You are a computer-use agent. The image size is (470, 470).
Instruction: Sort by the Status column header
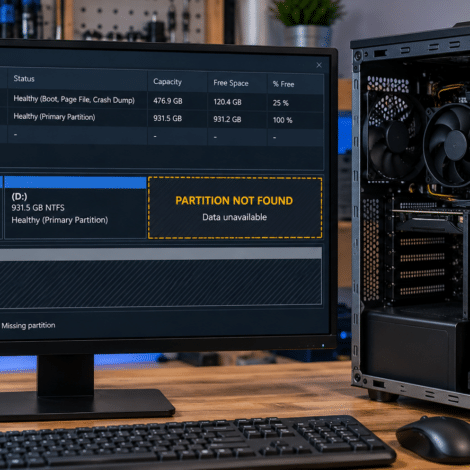tap(24, 79)
